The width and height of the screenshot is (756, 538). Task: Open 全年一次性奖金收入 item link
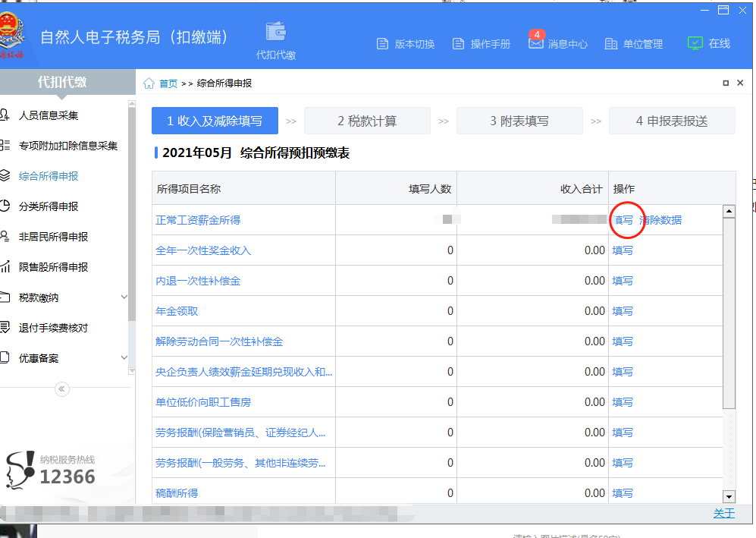[x=203, y=250]
